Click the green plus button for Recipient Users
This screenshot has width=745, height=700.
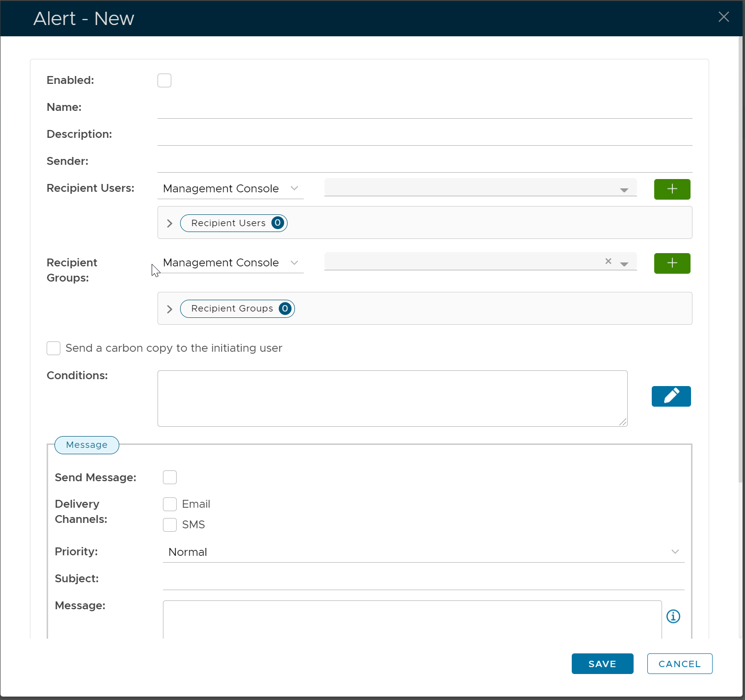[672, 189]
